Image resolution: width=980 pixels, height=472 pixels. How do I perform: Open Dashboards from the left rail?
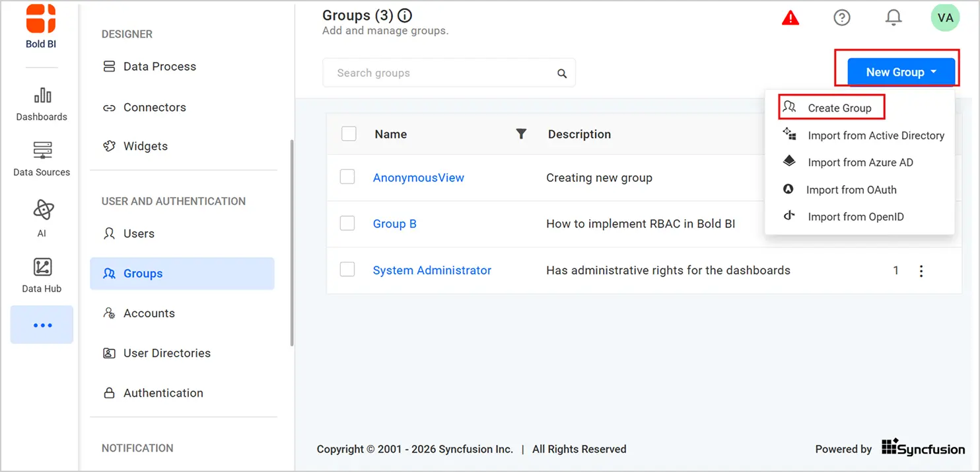(42, 104)
